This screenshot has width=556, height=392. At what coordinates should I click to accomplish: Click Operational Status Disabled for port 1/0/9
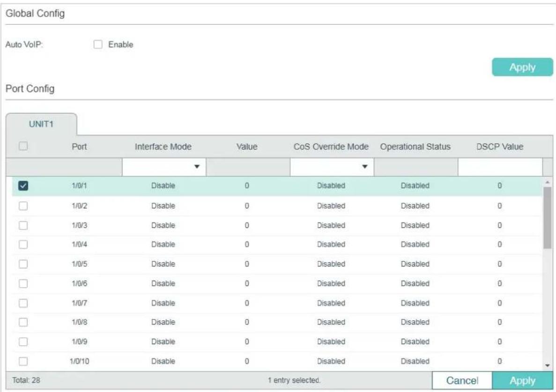tap(415, 342)
